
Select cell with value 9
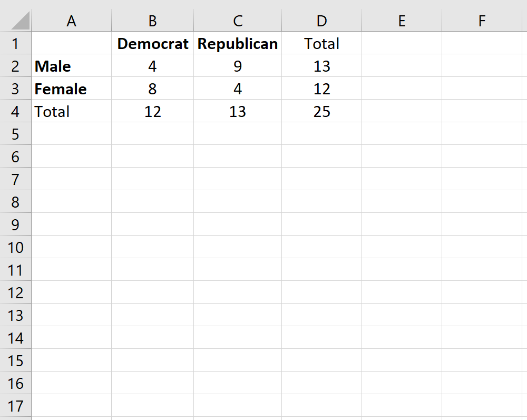(x=238, y=66)
